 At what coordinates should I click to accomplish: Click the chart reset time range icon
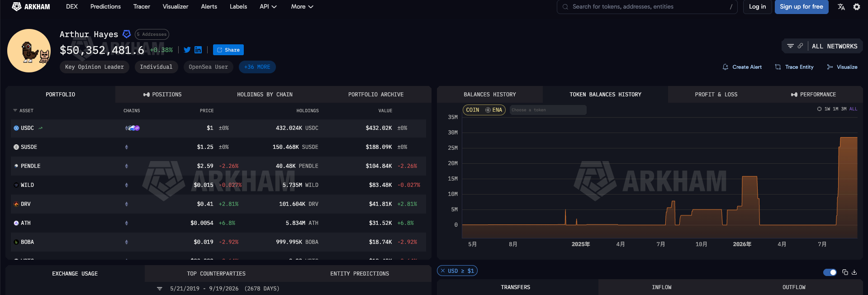pyautogui.click(x=819, y=109)
